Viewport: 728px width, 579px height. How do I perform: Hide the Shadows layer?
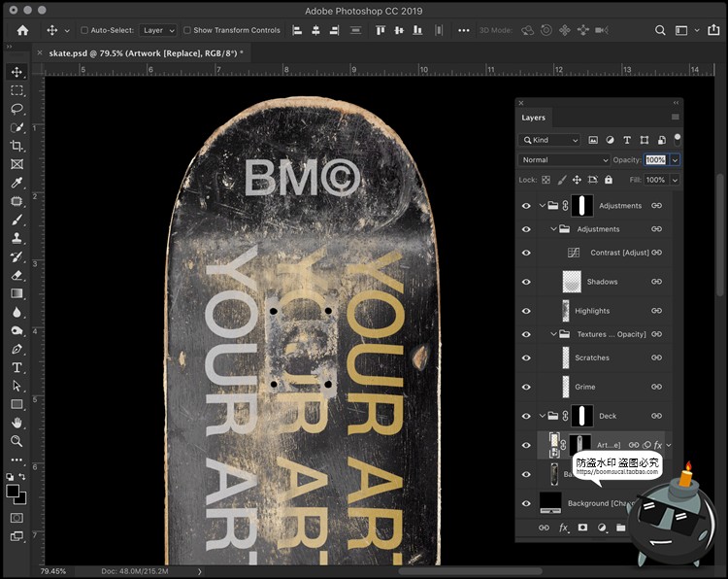[x=526, y=282]
